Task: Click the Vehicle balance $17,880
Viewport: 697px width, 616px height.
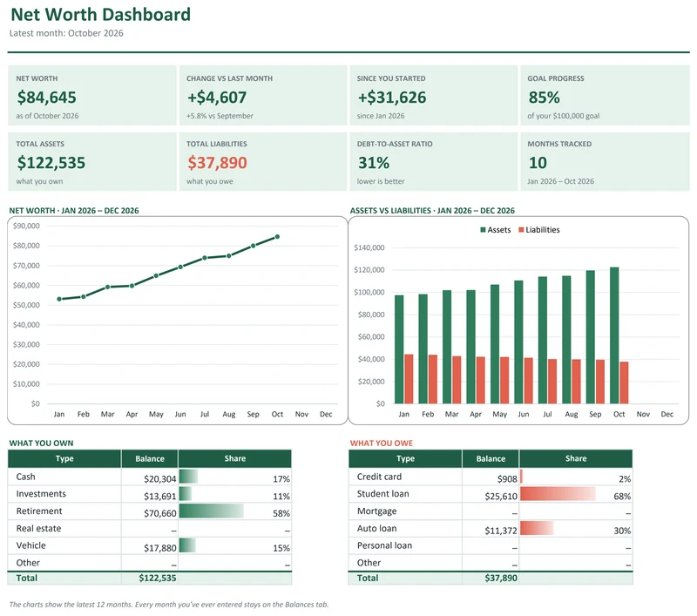Action: pos(160,548)
